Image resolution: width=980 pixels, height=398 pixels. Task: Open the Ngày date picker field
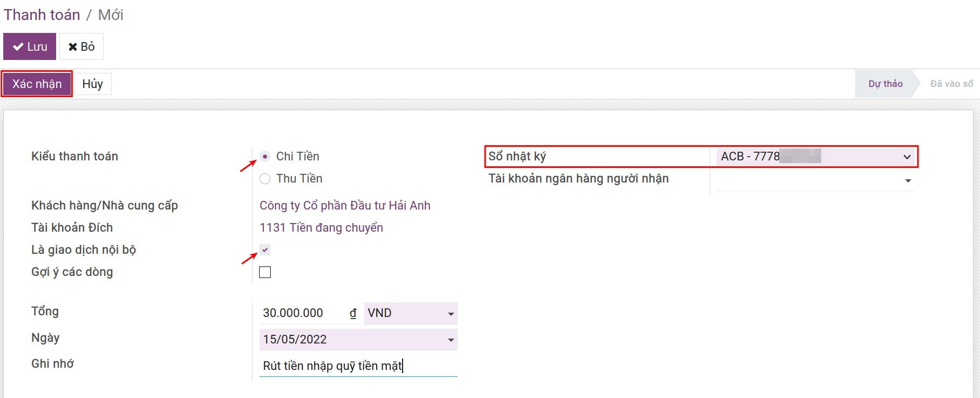coord(357,340)
